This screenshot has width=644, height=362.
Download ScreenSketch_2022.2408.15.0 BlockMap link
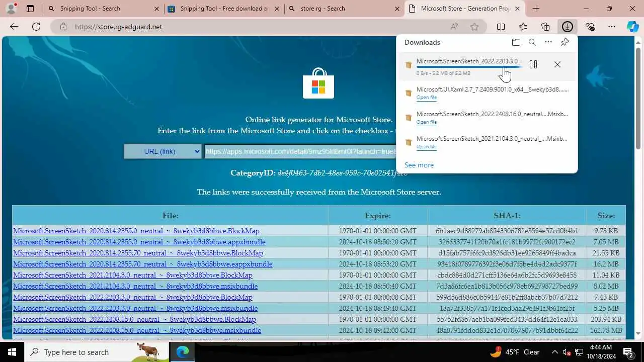tap(134, 319)
